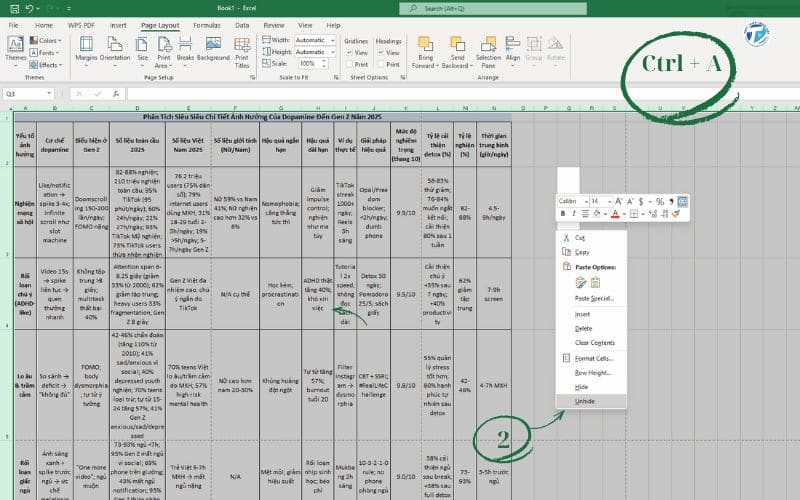Open the Align objects menu

(513, 51)
